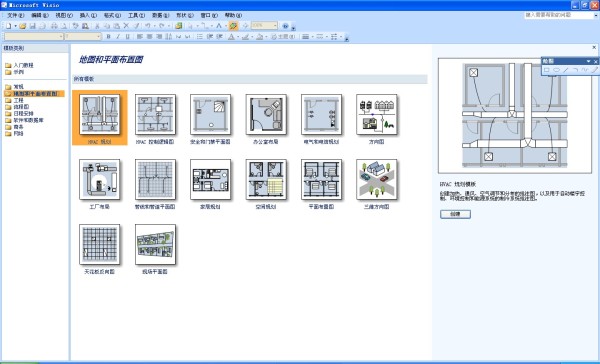This screenshot has width=600, height=364.
Task: Click the New drawing icon in toolbar
Action: point(8,26)
